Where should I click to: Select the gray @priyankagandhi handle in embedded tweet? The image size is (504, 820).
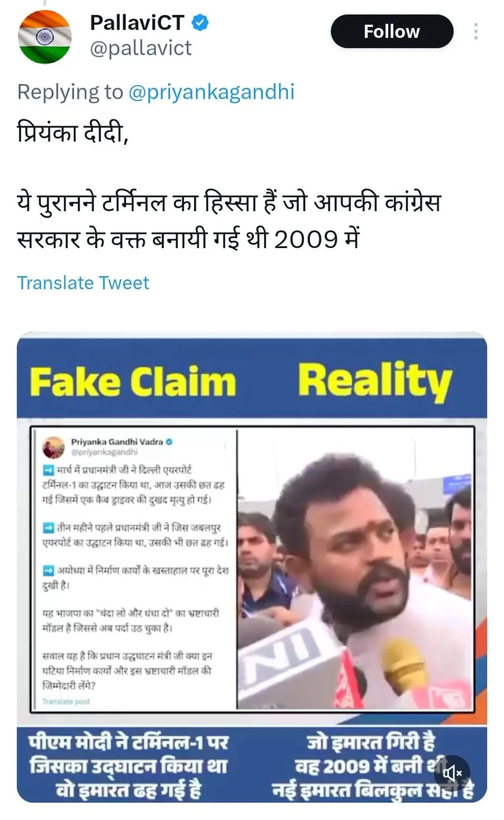(104, 452)
